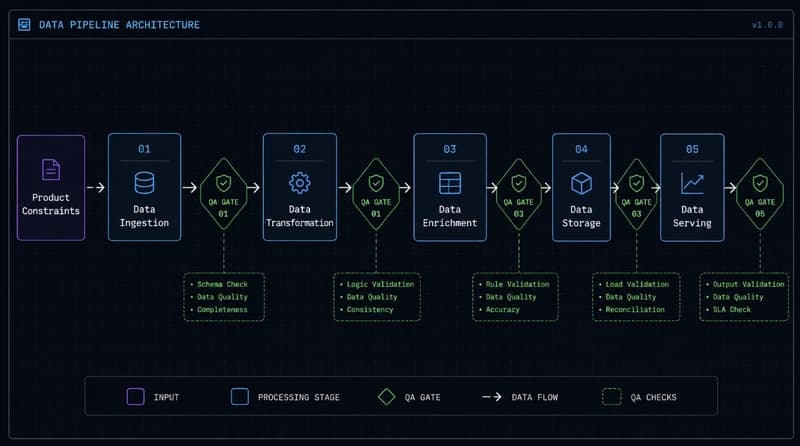The width and height of the screenshot is (800, 446).
Task: Select the 'Data Storage' stage label
Action: [x=581, y=216]
